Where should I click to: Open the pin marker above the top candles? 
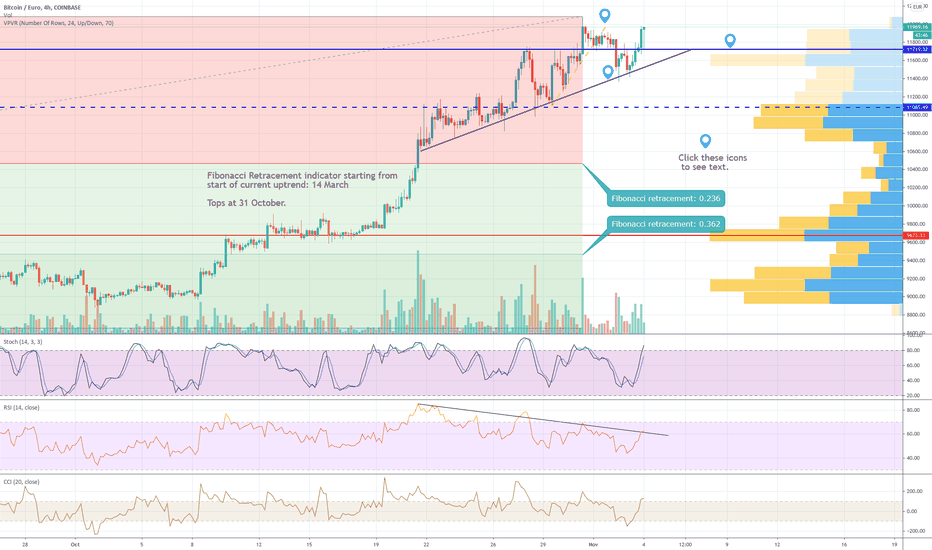tap(604, 15)
